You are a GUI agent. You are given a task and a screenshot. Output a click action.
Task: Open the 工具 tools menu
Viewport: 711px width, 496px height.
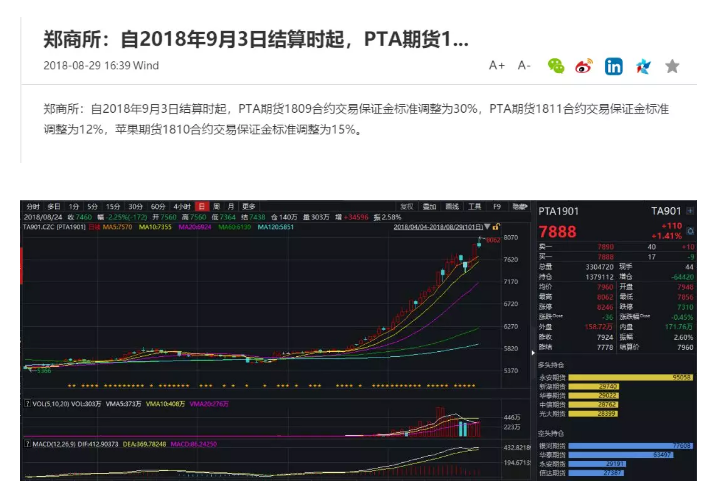coord(474,206)
